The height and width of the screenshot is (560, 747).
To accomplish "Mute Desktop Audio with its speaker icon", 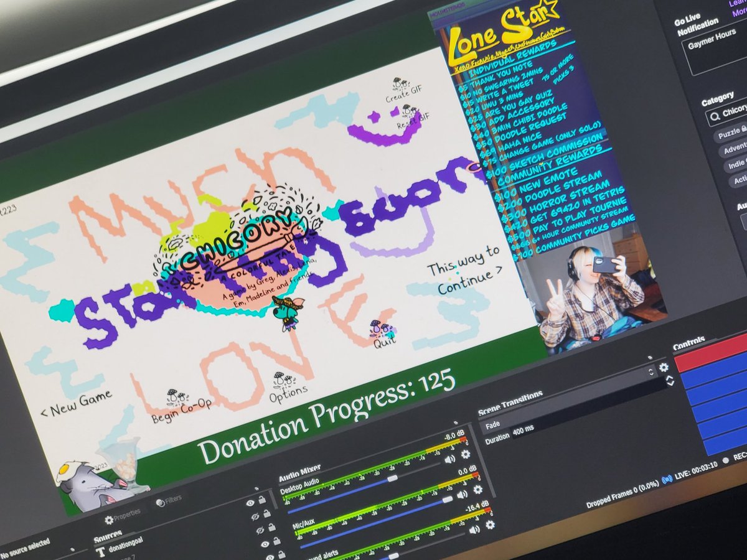I will coord(449,460).
